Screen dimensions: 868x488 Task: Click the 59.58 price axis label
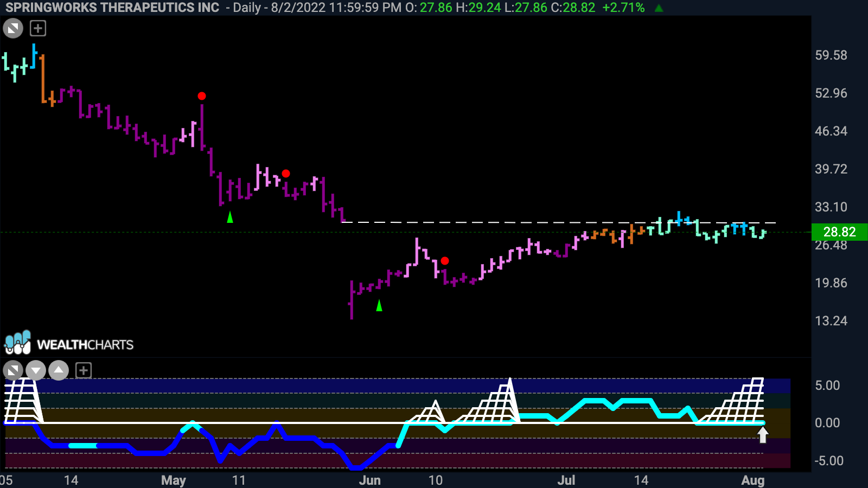[x=831, y=55]
